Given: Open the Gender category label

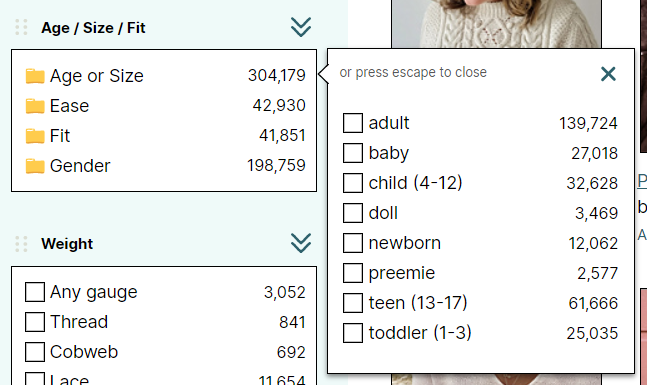Looking at the screenshot, I should tap(80, 166).
